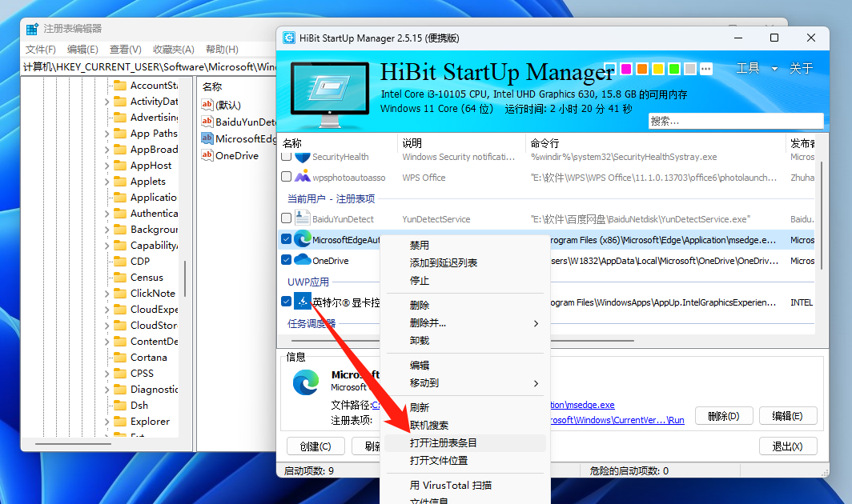852x504 pixels.
Task: Click the 命令行 column header
Action: (x=656, y=143)
